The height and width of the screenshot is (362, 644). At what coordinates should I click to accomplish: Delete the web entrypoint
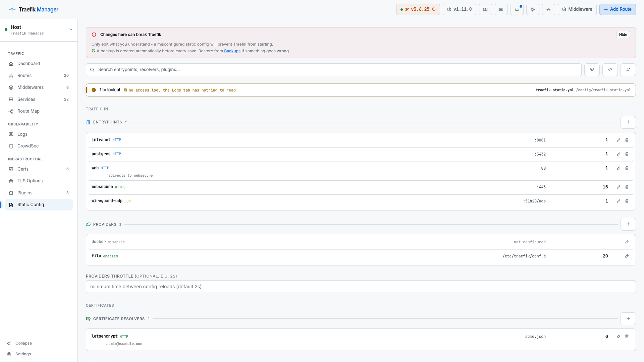(627, 168)
